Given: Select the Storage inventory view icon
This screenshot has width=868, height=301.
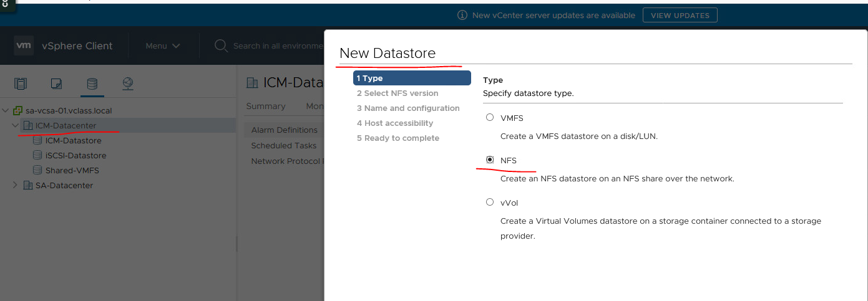Looking at the screenshot, I should point(92,84).
